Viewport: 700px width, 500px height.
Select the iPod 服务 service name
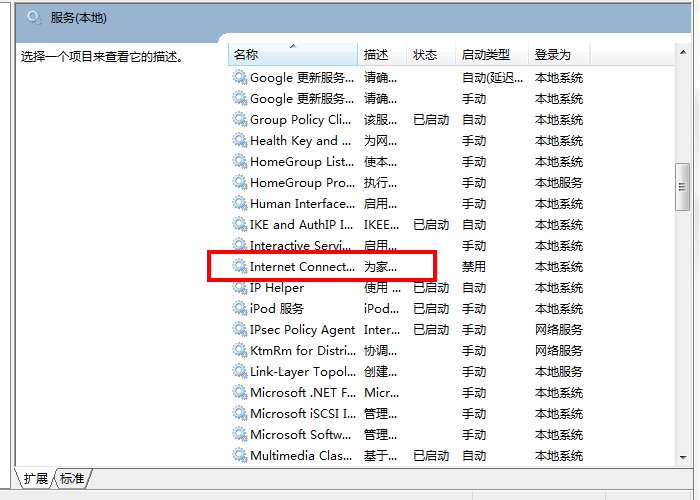click(x=277, y=308)
